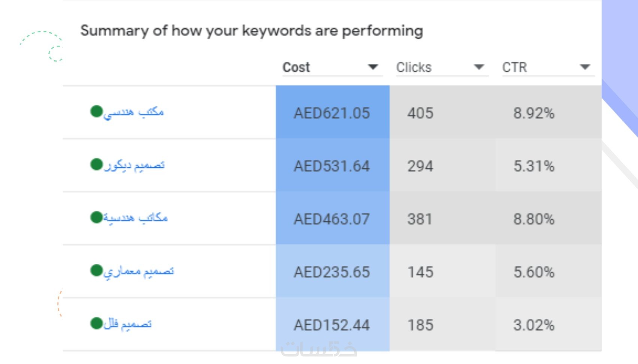Select the مكاتب هندسية keyword link
The image size is (638, 364).
[x=135, y=218]
